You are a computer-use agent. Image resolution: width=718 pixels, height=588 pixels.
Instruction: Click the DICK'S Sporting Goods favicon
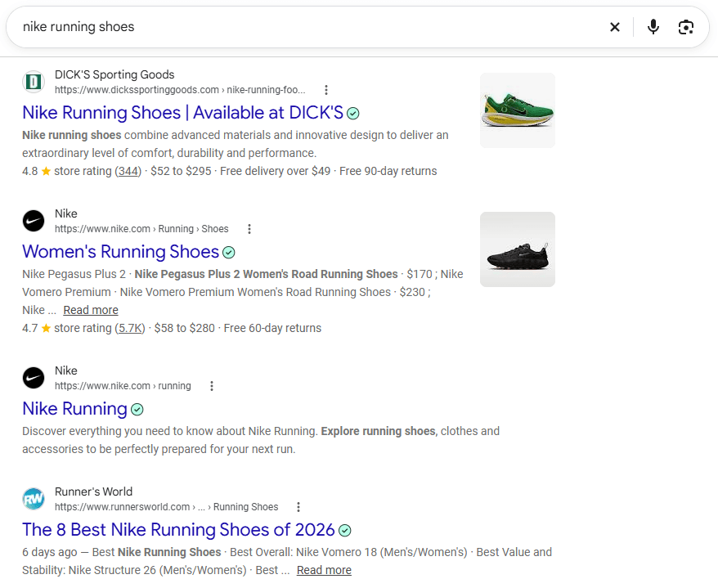pos(34,82)
